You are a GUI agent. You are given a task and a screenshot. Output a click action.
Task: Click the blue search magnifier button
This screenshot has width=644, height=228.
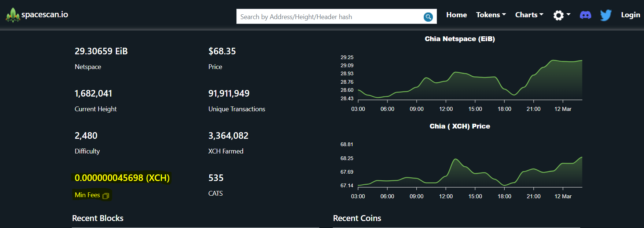pos(428,17)
